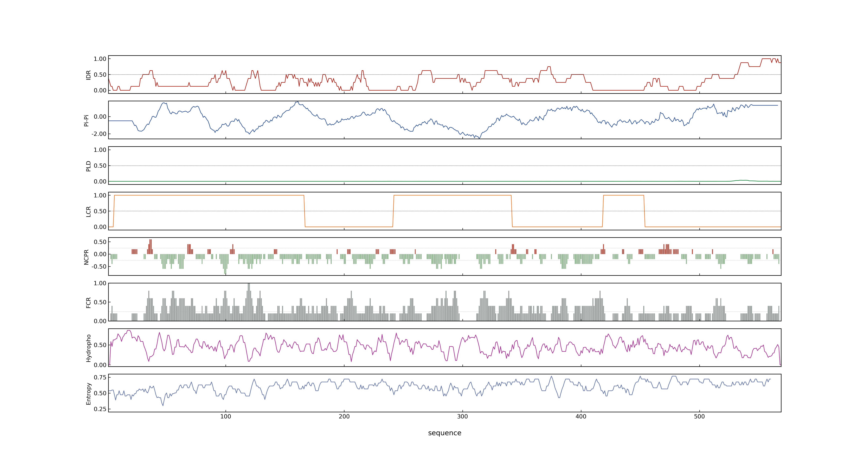Viewport: 868px width, 463px height.
Task: Click the 200 tick on the x-axis
Action: click(x=344, y=416)
